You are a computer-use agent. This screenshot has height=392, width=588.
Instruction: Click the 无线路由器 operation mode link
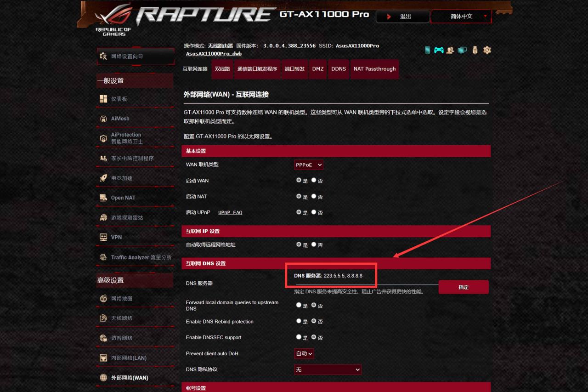[x=220, y=46]
